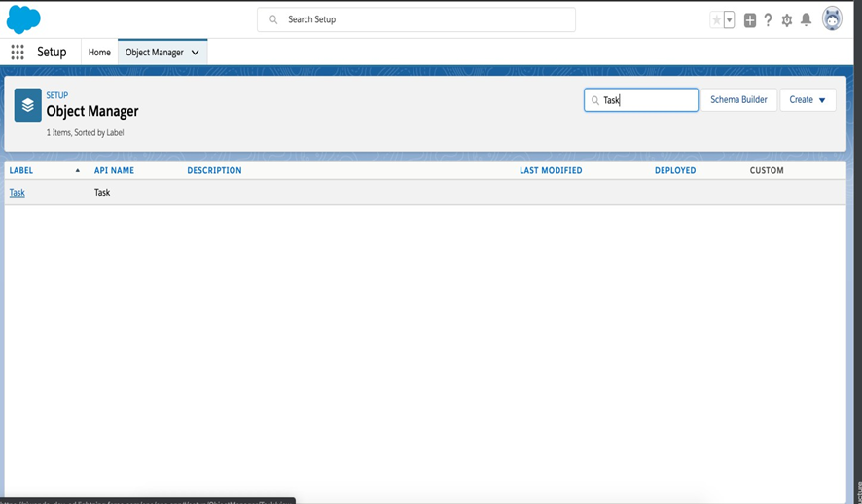Sort by API NAME column
862x504 pixels.
(115, 171)
